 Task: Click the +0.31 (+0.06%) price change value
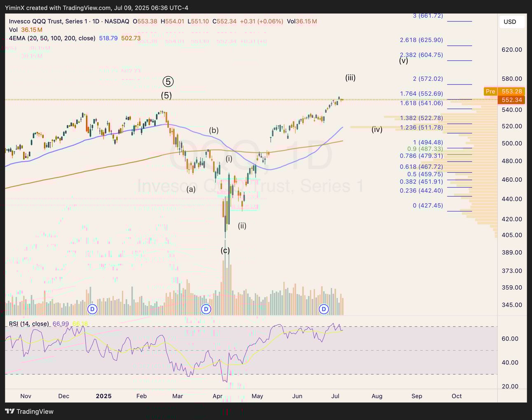[261, 21]
